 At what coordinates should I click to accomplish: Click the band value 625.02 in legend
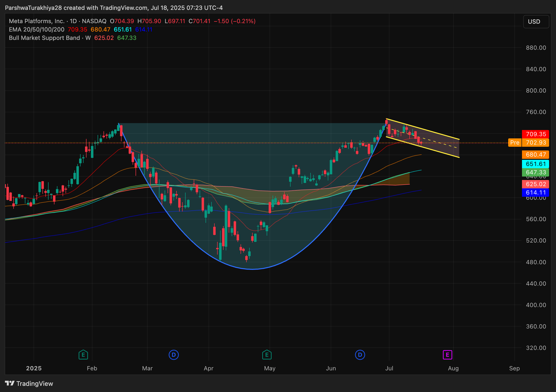104,38
